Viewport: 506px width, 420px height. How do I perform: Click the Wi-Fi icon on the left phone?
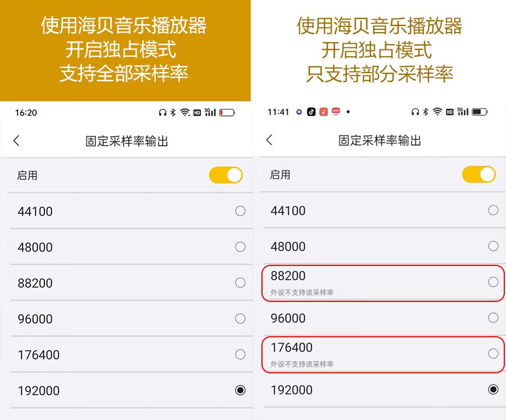tap(185, 112)
